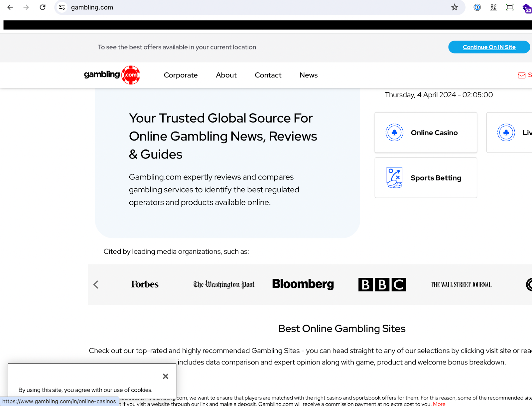Bookmark this page with the star icon

tap(455, 7)
